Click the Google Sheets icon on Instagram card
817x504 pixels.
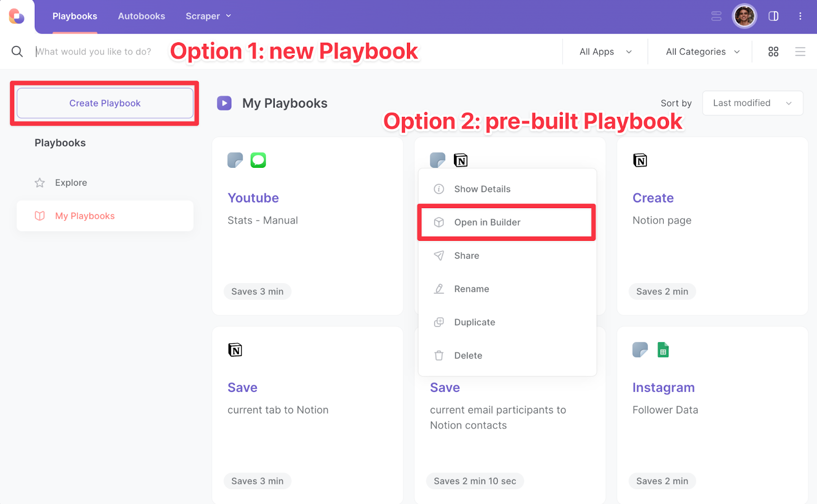[663, 350]
